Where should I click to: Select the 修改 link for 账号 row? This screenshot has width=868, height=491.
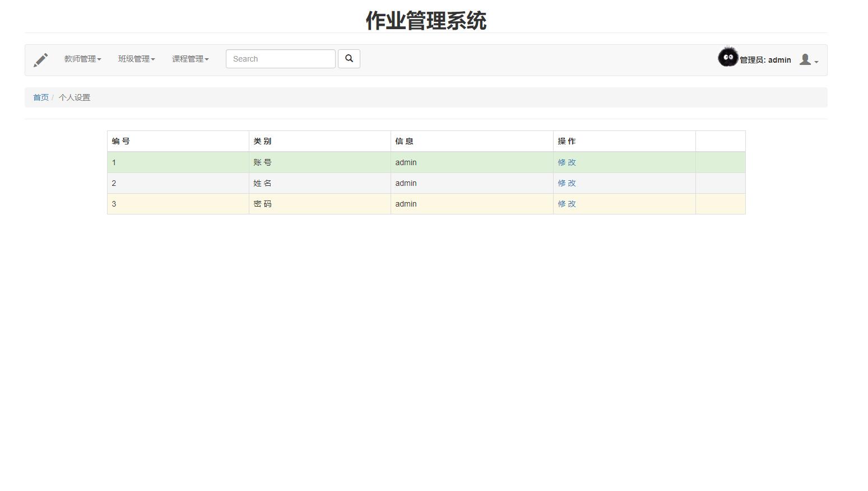click(x=567, y=162)
